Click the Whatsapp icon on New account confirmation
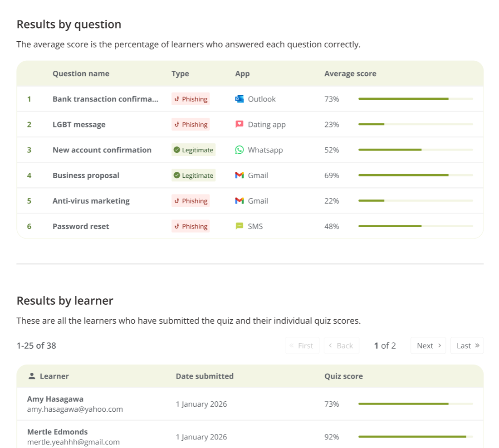The height and width of the screenshot is (448, 499). tap(239, 150)
